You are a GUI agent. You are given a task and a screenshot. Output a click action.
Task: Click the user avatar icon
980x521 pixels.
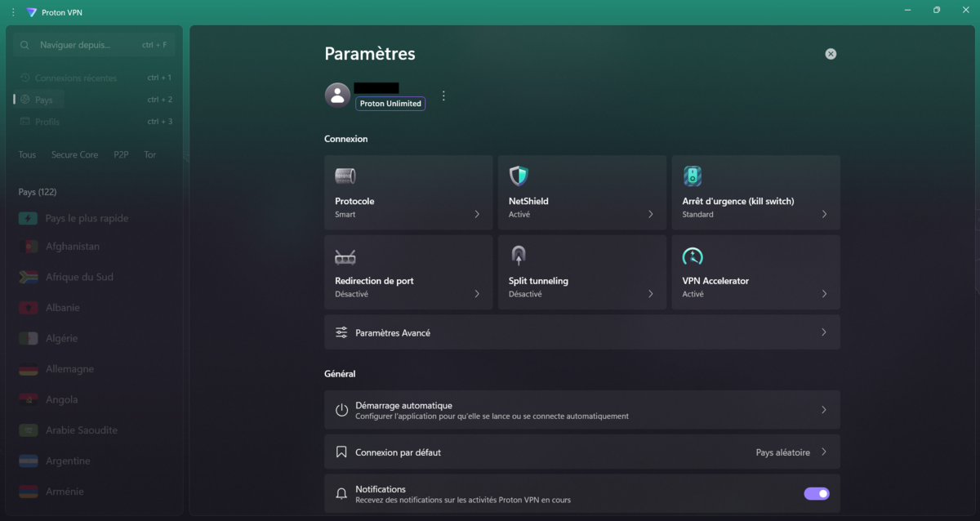coord(337,96)
